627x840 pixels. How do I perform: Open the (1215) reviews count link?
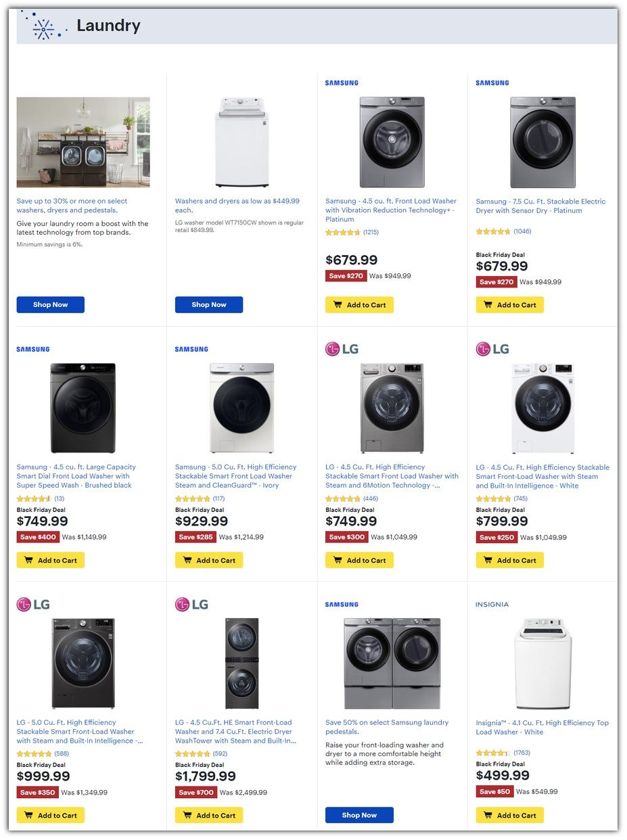(x=371, y=232)
